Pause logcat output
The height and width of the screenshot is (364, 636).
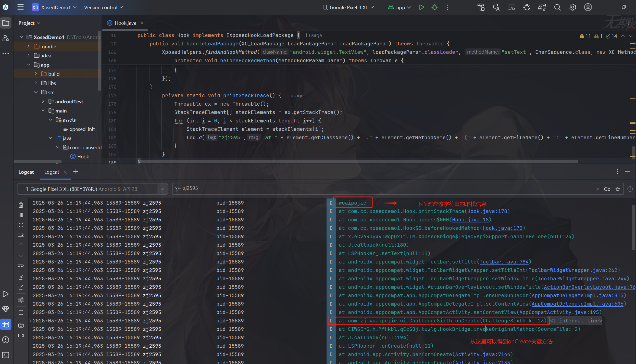pos(21,215)
